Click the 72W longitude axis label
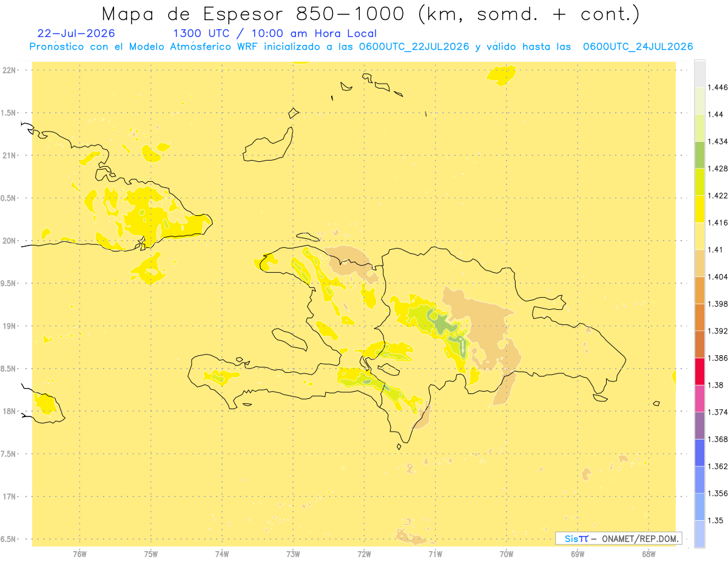 tap(364, 554)
